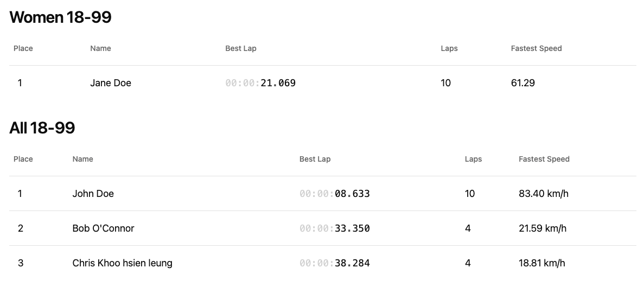Click Laps column header in All table
Viewport: 644px width, 287px height.
[473, 159]
